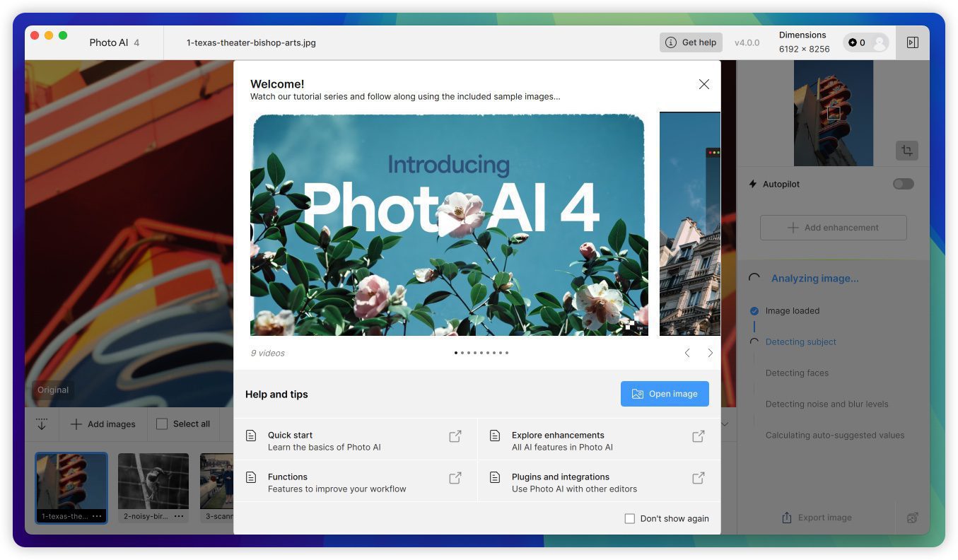The height and width of the screenshot is (560, 958).
Task: Click the Open image button
Action: pyautogui.click(x=665, y=394)
